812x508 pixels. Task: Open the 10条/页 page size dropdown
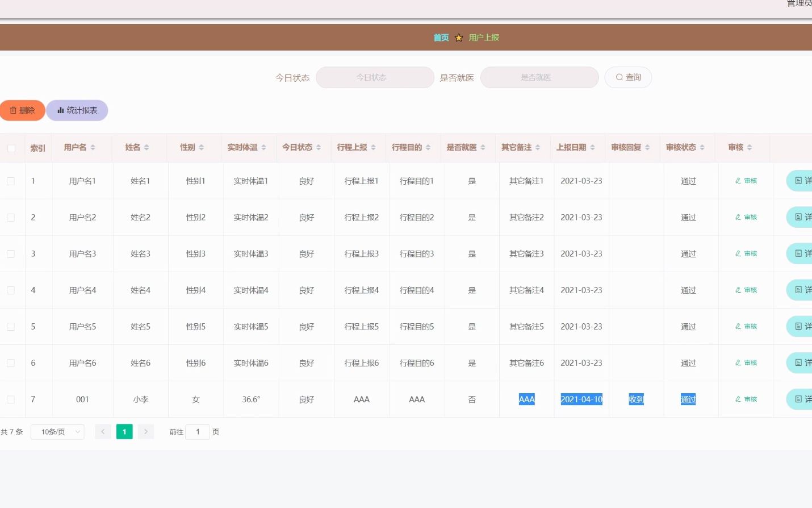pyautogui.click(x=57, y=432)
